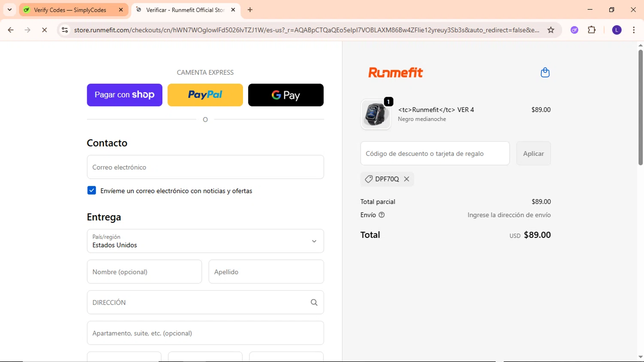Screen dimensions: 644x362
Task: Show shipping info help icon next to Envío
Action: (x=382, y=215)
